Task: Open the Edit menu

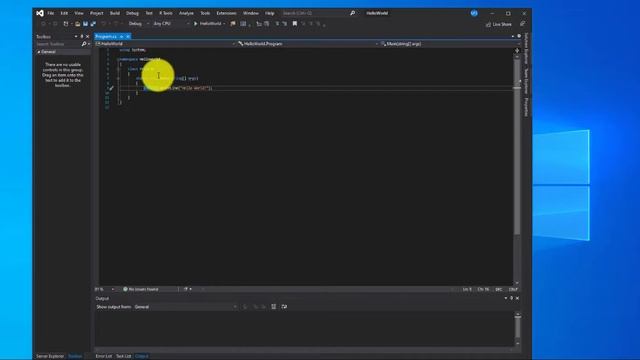Action: [x=64, y=13]
